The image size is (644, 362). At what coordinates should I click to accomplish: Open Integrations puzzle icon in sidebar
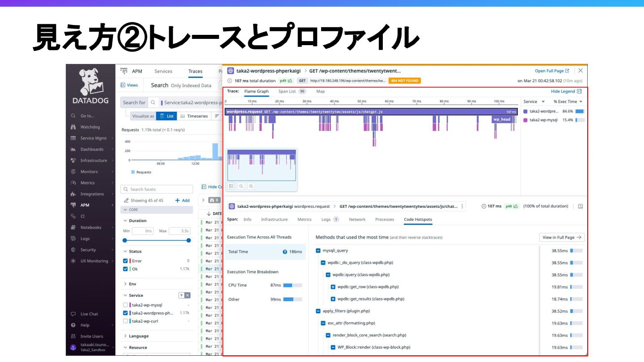(73, 194)
